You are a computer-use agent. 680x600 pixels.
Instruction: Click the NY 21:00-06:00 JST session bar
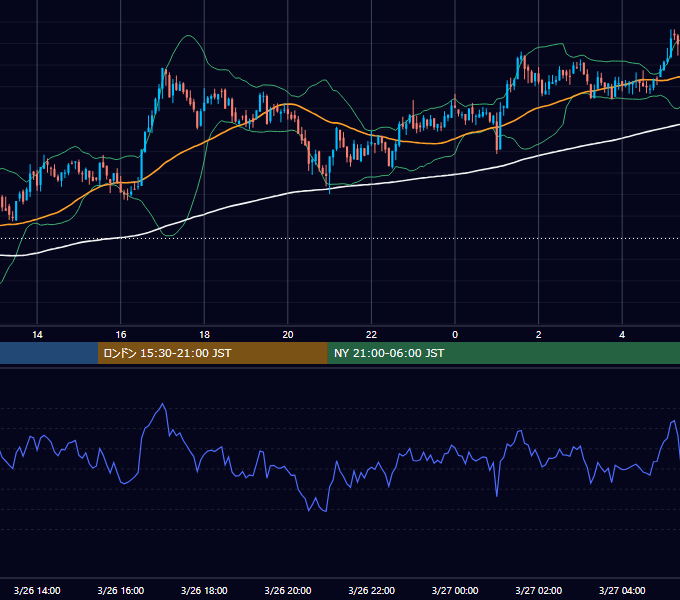click(503, 353)
